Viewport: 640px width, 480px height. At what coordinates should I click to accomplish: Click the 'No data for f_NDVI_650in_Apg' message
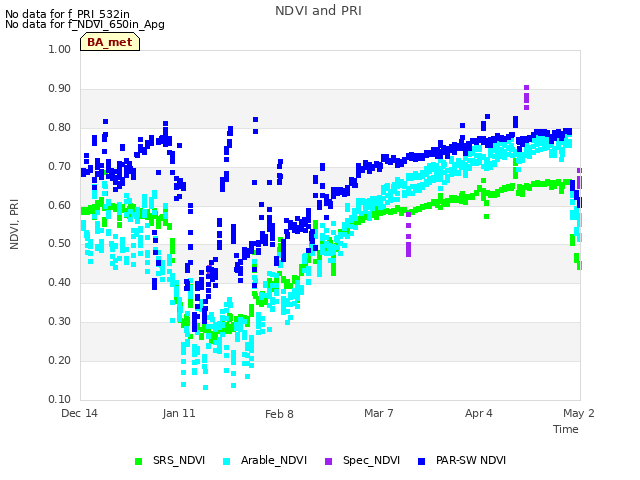point(85,24)
